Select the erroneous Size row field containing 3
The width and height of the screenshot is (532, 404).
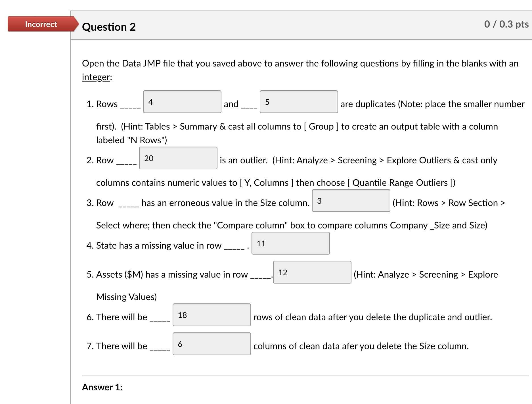[x=351, y=201]
